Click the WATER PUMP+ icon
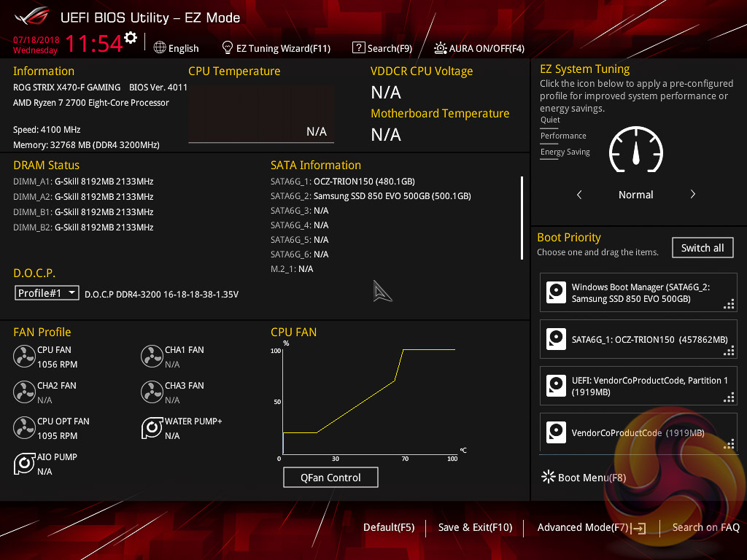 (x=152, y=428)
